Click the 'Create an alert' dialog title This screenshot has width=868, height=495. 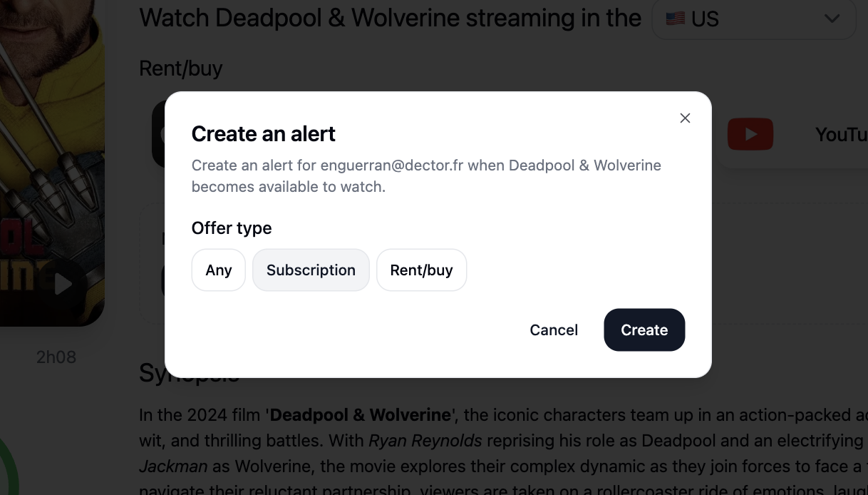point(264,133)
